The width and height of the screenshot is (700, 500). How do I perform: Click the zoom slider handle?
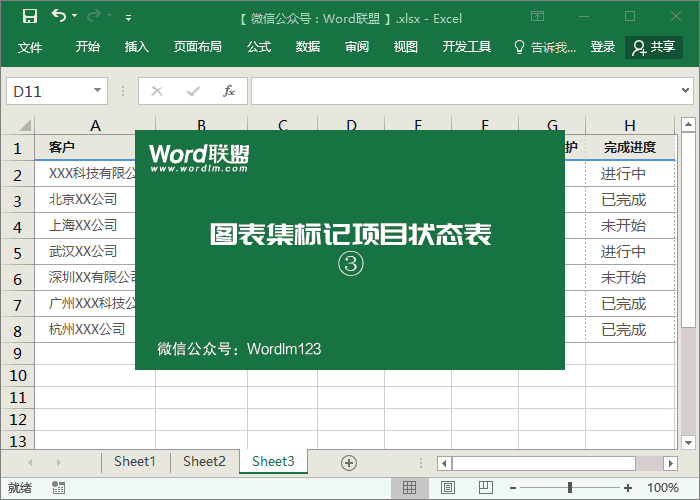[x=570, y=488]
